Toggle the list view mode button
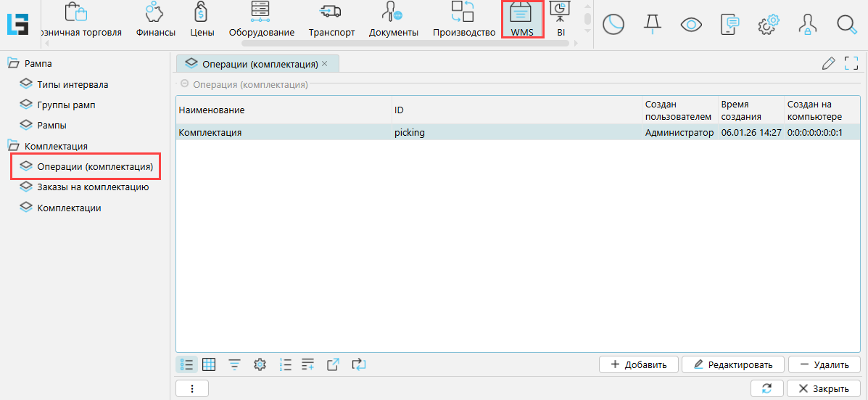This screenshot has height=400, width=868. coord(186,364)
